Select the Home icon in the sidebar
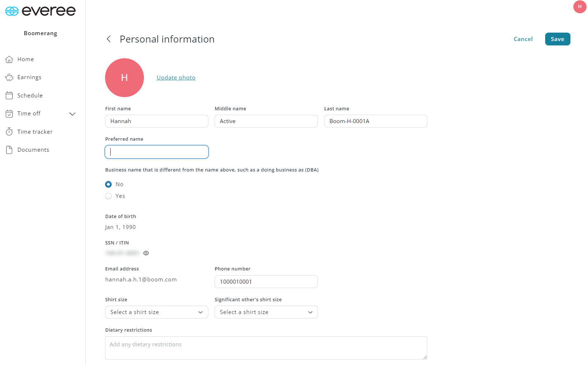 (x=10, y=59)
